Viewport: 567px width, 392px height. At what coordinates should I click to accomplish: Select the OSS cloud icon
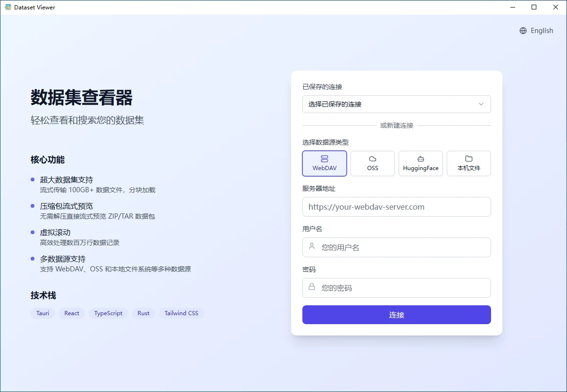pos(373,159)
